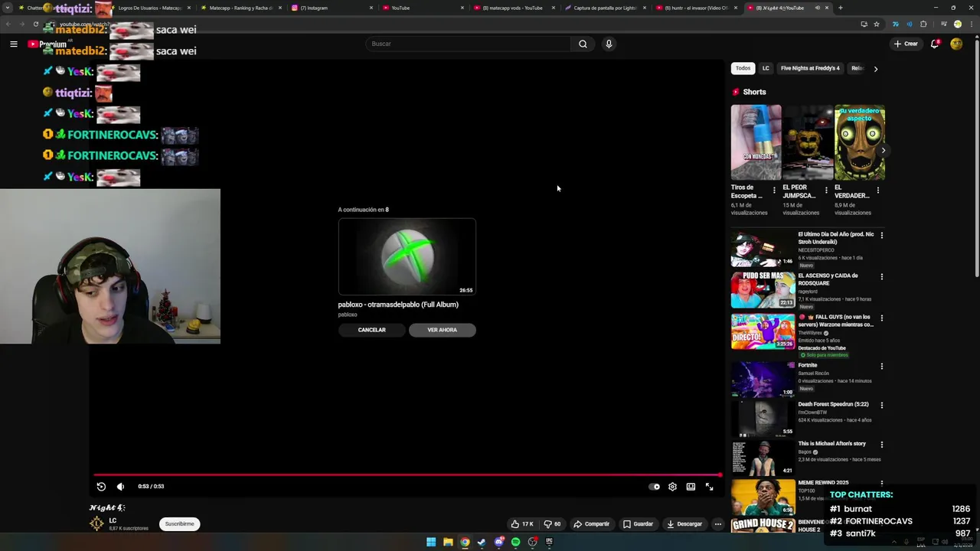The height and width of the screenshot is (551, 980).
Task: Mute the current tab's audio icon
Action: click(x=817, y=8)
